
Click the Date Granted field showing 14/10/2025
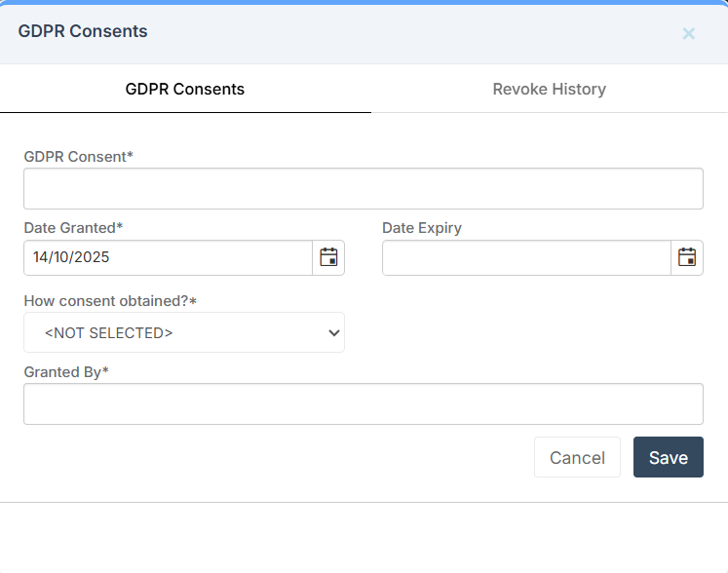pos(168,257)
